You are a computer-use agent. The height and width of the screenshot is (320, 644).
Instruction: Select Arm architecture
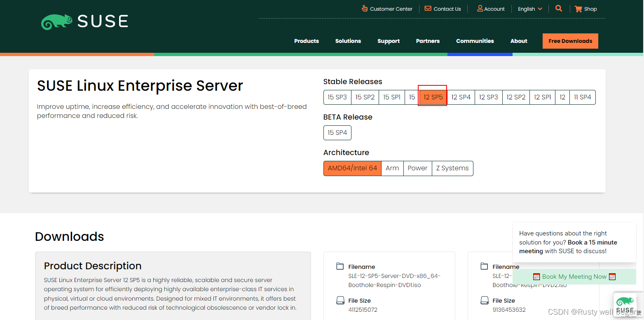pos(392,168)
